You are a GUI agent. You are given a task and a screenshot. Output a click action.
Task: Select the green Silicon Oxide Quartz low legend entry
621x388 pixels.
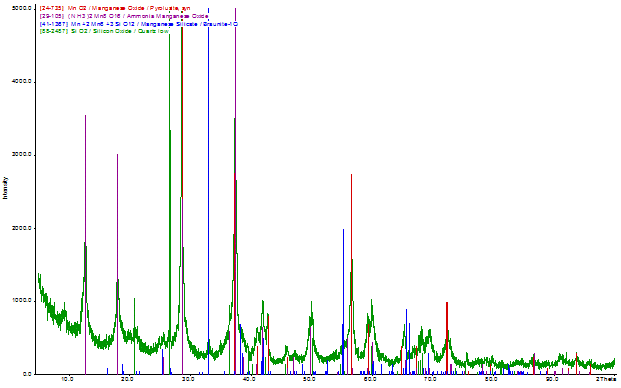point(105,31)
